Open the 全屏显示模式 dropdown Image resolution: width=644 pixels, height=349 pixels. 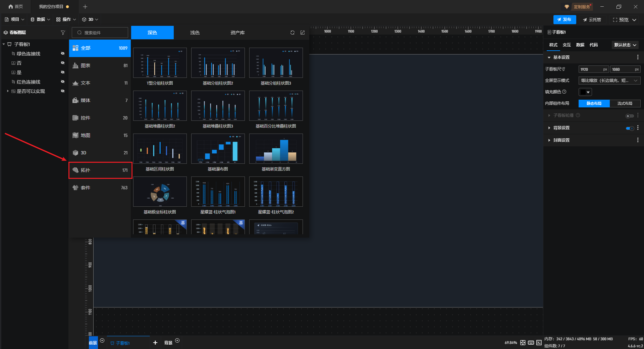click(x=609, y=81)
